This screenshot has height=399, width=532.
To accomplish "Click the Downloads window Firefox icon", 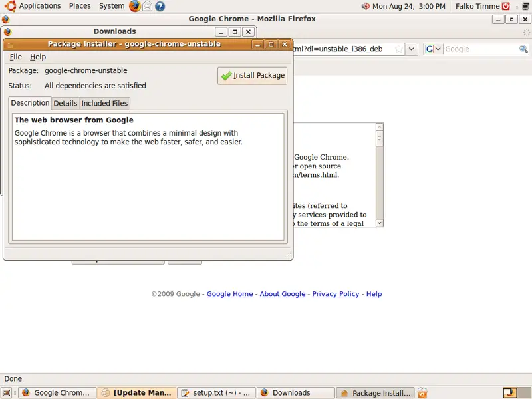I will point(8,31).
